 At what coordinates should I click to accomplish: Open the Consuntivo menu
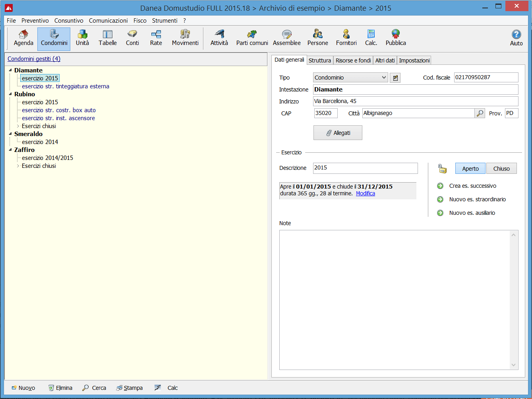point(69,21)
